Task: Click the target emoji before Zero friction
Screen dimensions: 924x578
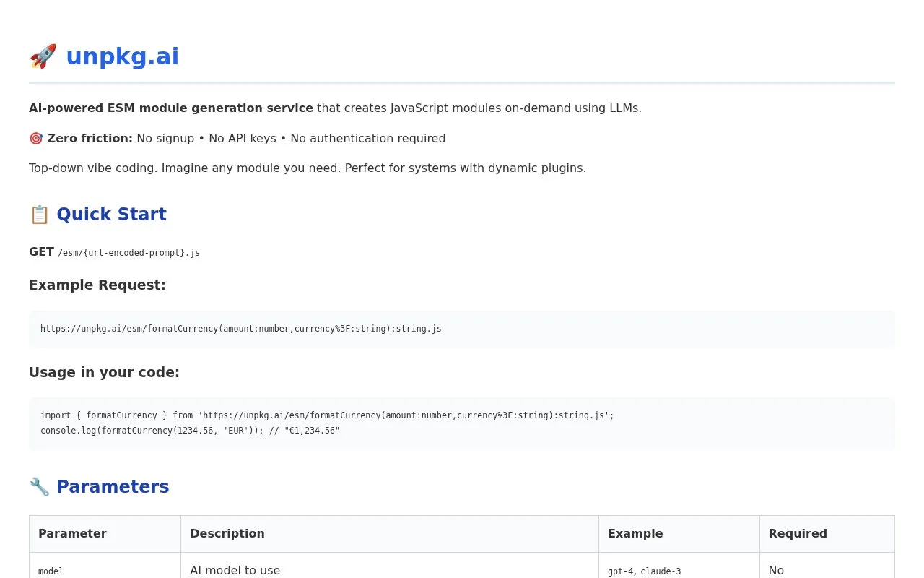Action: 36,138
